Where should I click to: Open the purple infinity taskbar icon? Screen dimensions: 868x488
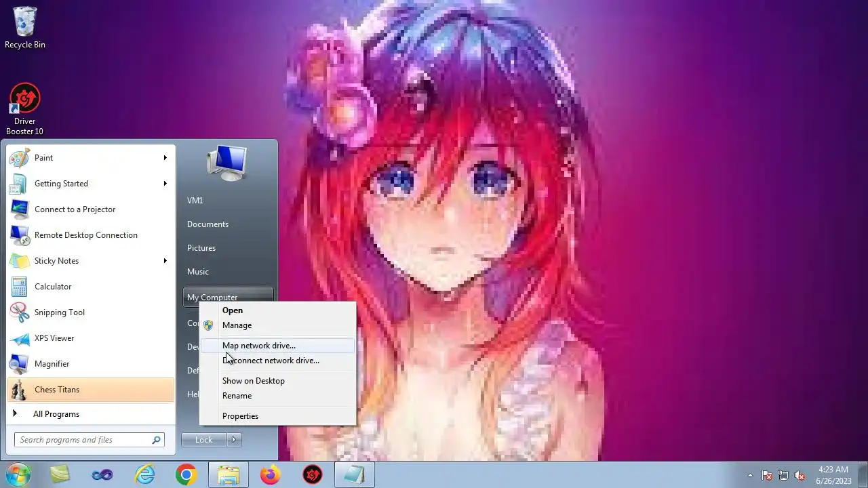(102, 475)
